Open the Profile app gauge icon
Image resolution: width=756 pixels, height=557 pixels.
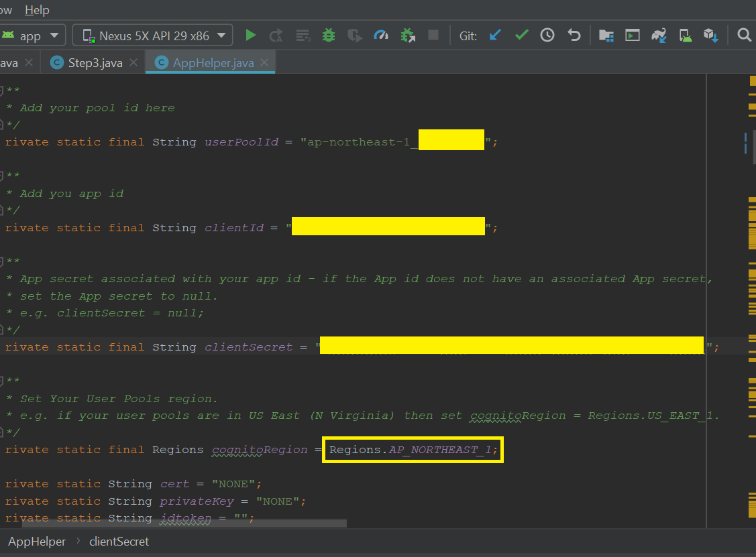point(381,35)
